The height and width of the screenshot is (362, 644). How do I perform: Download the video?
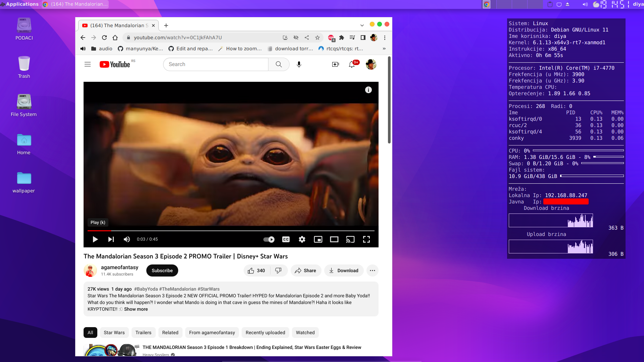coord(344,270)
